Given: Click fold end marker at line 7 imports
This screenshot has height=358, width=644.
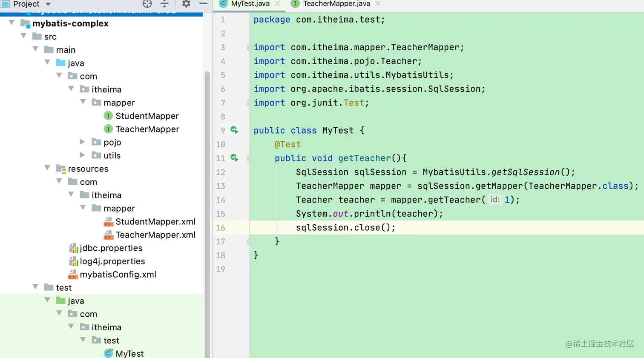Looking at the screenshot, I should pos(249,103).
